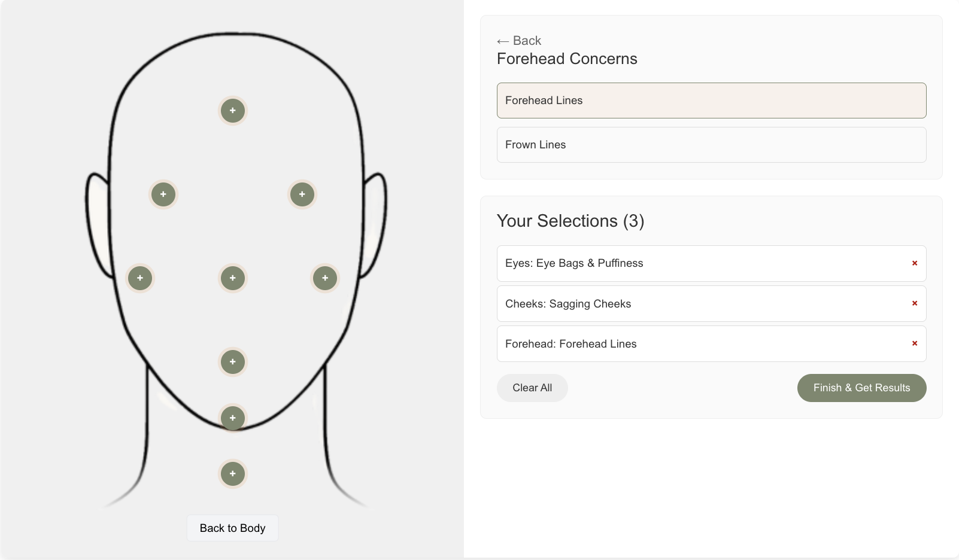This screenshot has height=560, width=959.
Task: Select the right eyebrow area marker
Action: [x=302, y=194]
